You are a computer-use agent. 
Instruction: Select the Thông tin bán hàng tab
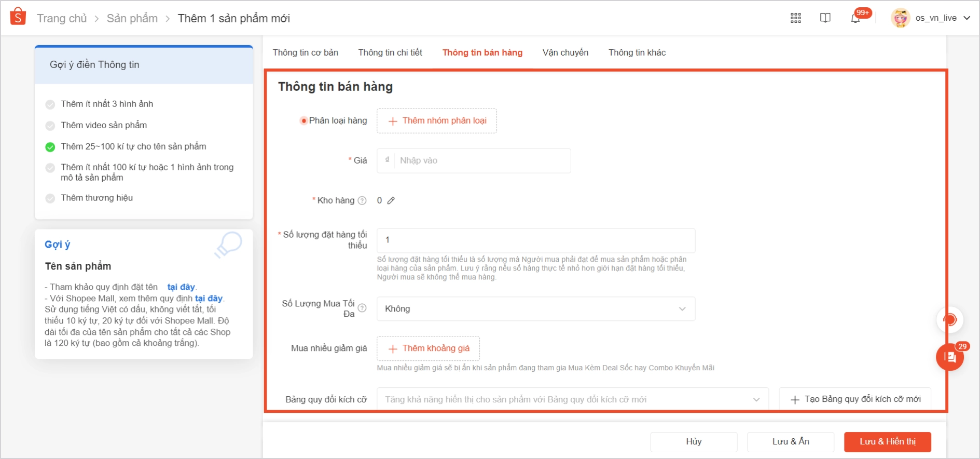[x=482, y=52]
